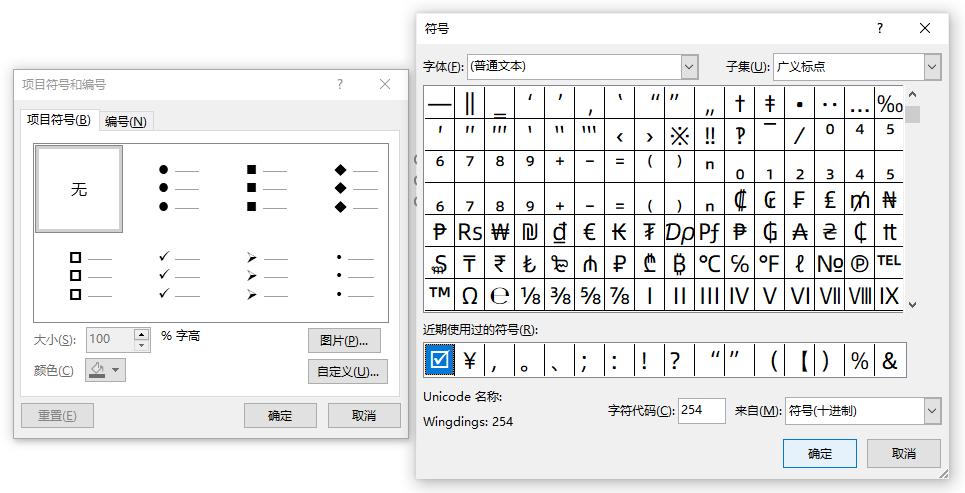Select the Euro sign symbol in grid
Viewport: 965px width, 493px height.
pos(589,232)
